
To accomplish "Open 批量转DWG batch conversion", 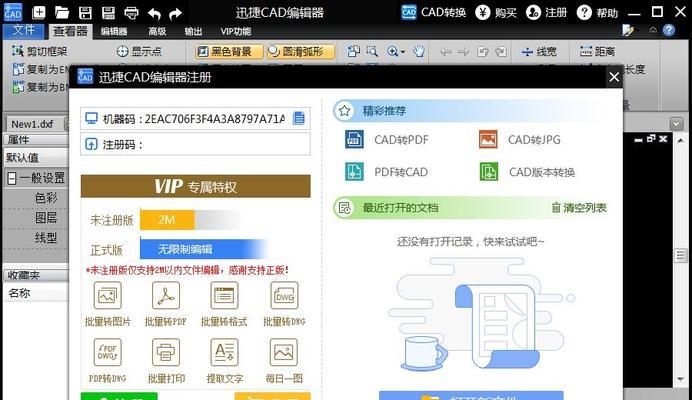I will tap(284, 304).
